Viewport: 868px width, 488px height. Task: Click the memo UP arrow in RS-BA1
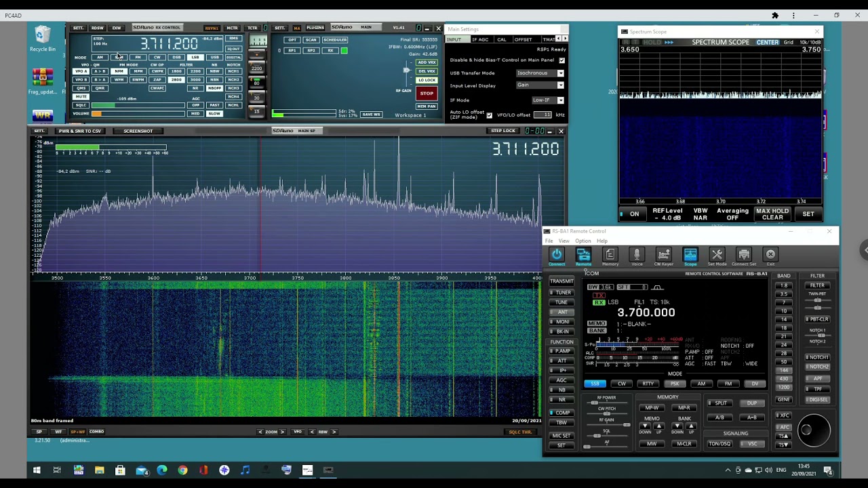(x=658, y=427)
